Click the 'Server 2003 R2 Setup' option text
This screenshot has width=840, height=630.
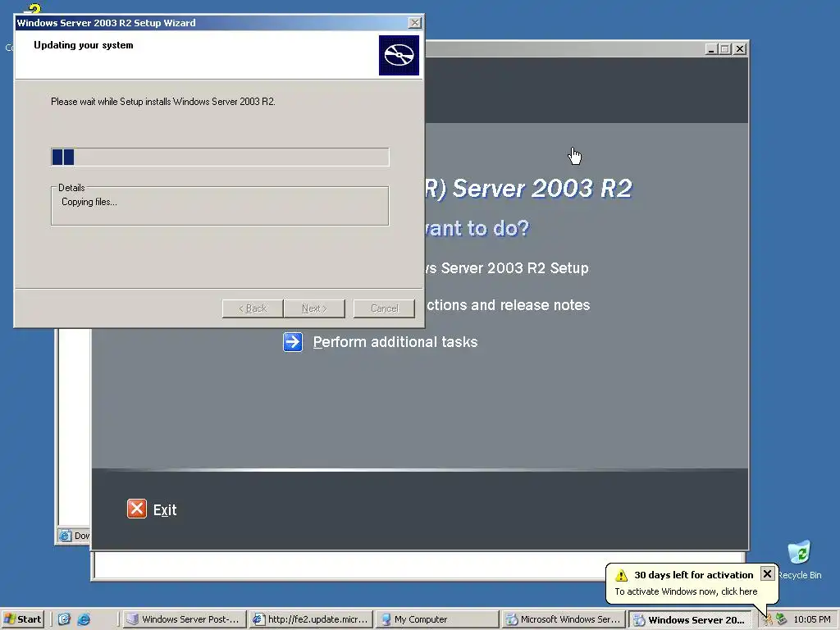point(507,268)
